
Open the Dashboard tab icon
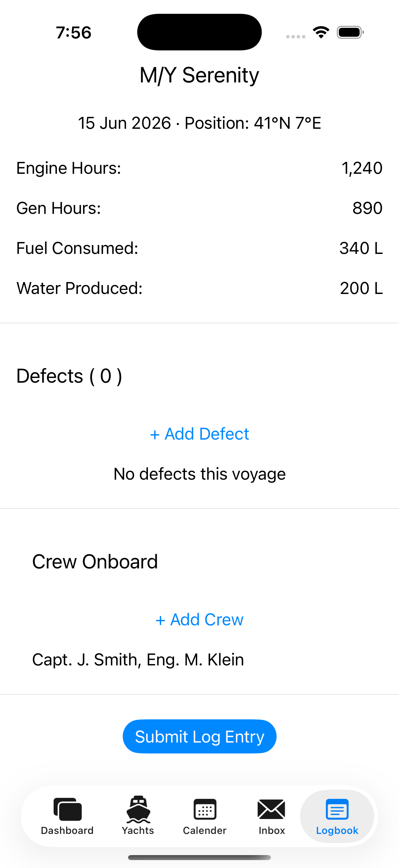(x=67, y=809)
